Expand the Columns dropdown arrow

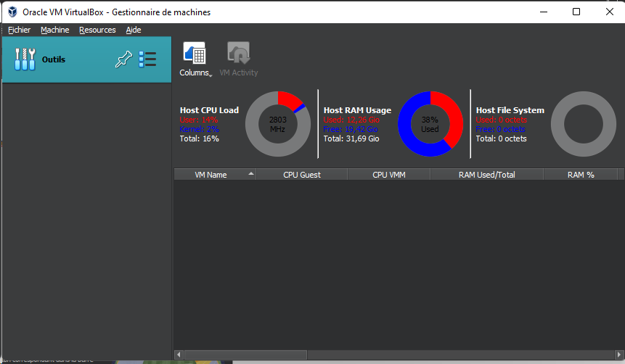click(x=211, y=75)
